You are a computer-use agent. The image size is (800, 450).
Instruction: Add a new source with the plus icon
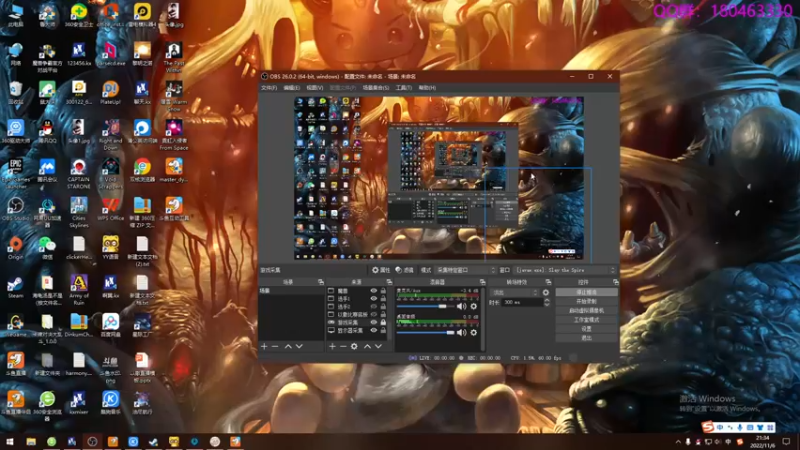pos(332,346)
